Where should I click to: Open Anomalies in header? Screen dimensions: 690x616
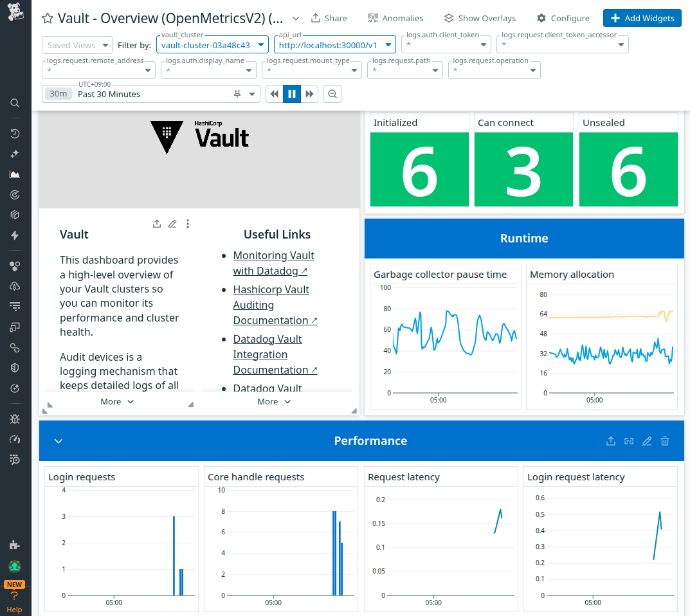coord(395,19)
